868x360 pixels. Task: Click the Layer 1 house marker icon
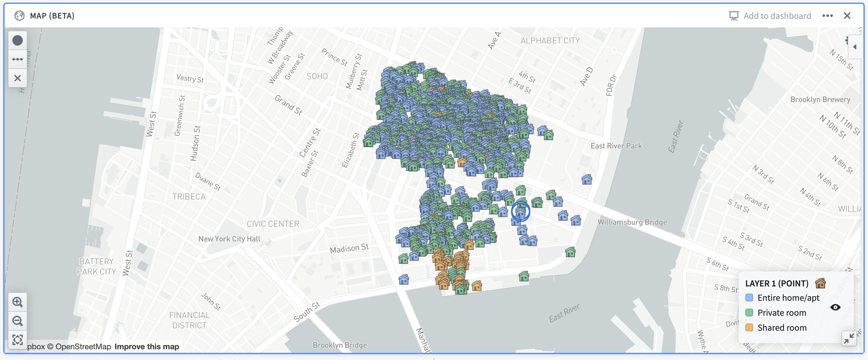[821, 283]
